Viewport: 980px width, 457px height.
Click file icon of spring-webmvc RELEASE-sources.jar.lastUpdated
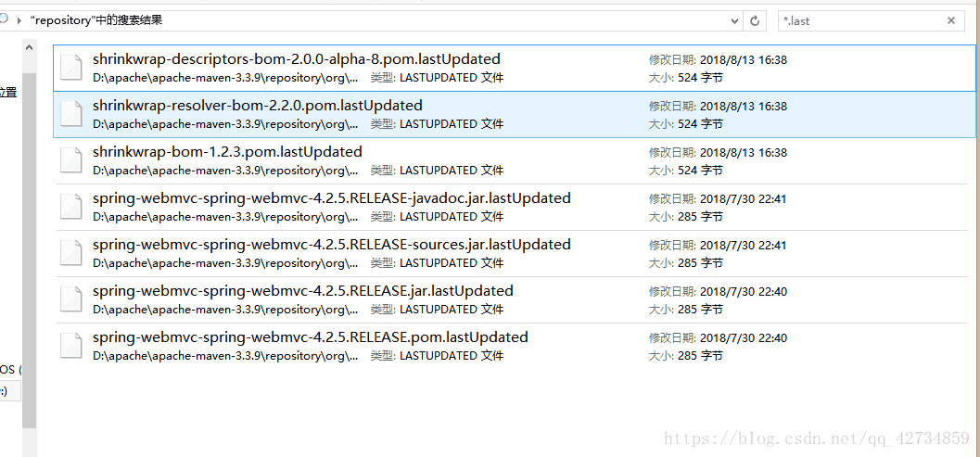click(x=71, y=254)
